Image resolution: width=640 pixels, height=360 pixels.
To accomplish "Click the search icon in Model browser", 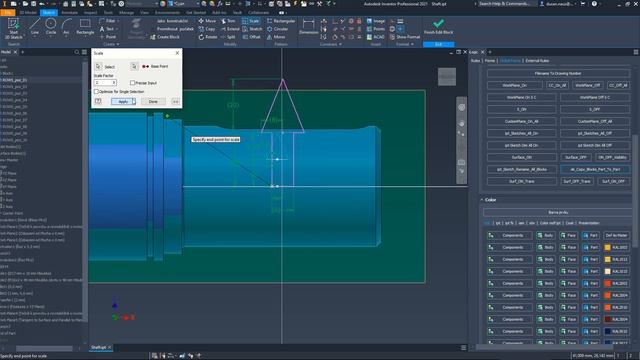I will (77, 52).
